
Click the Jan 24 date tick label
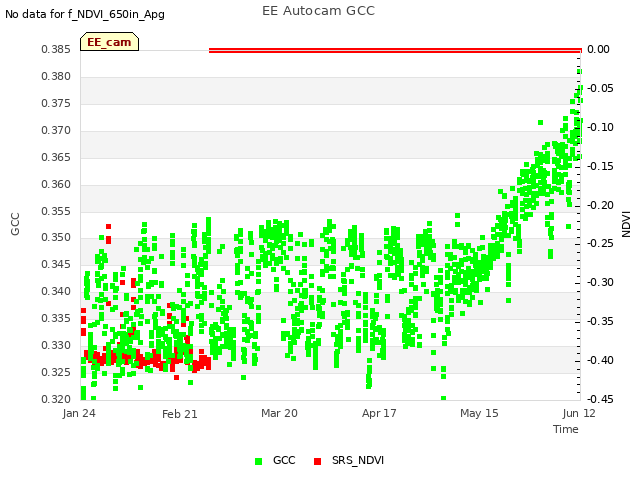point(79,413)
